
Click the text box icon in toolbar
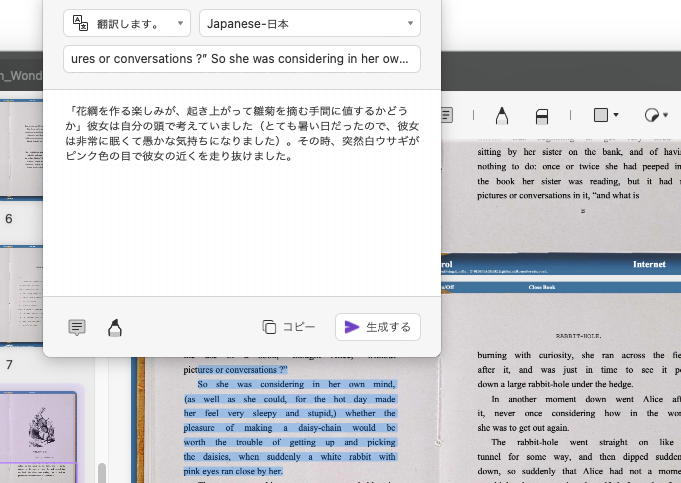[447, 115]
